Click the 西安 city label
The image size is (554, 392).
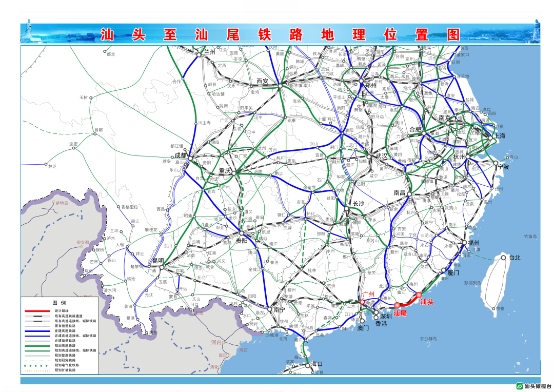[262, 81]
